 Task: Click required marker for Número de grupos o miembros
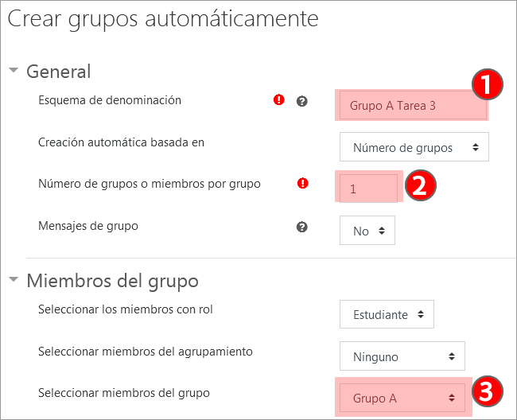click(302, 184)
